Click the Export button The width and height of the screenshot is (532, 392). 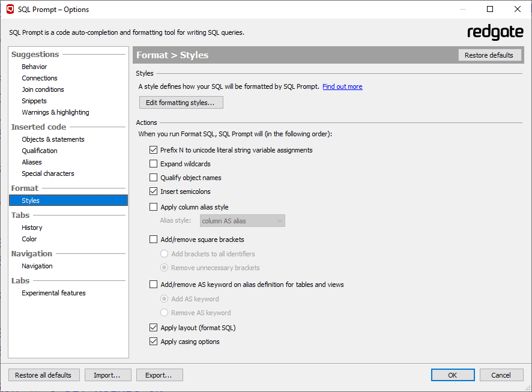[x=159, y=375]
